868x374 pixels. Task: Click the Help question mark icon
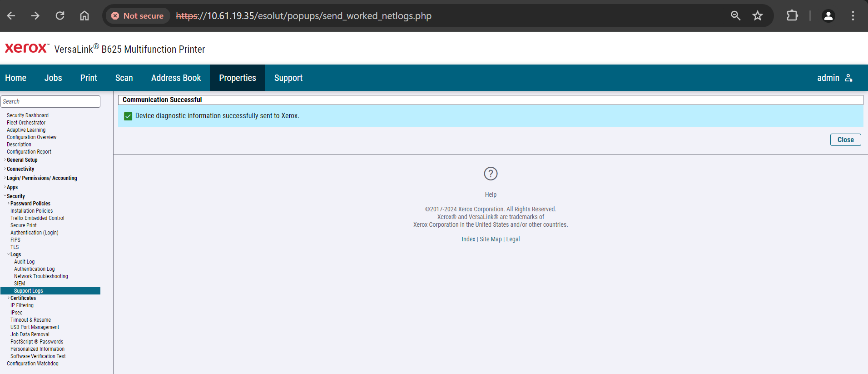coord(491,174)
